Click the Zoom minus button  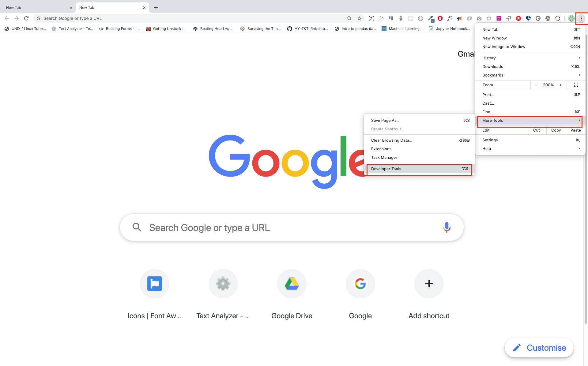536,85
